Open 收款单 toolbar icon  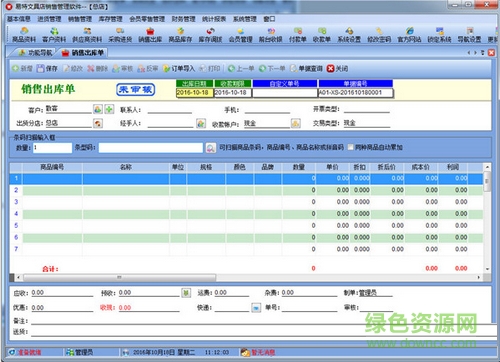coord(322,35)
